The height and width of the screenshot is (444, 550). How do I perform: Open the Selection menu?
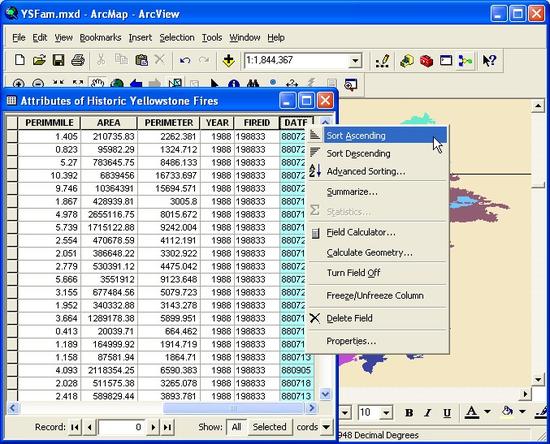[177, 38]
